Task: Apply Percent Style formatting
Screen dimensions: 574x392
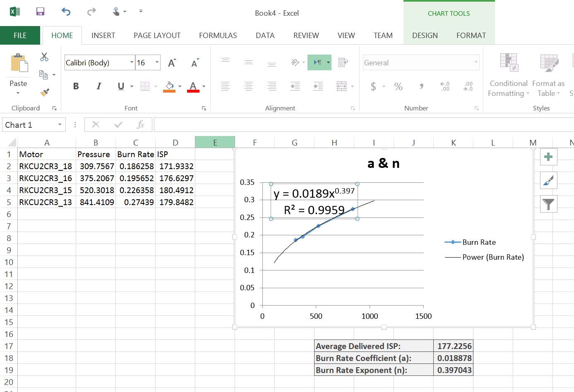Action: point(398,86)
